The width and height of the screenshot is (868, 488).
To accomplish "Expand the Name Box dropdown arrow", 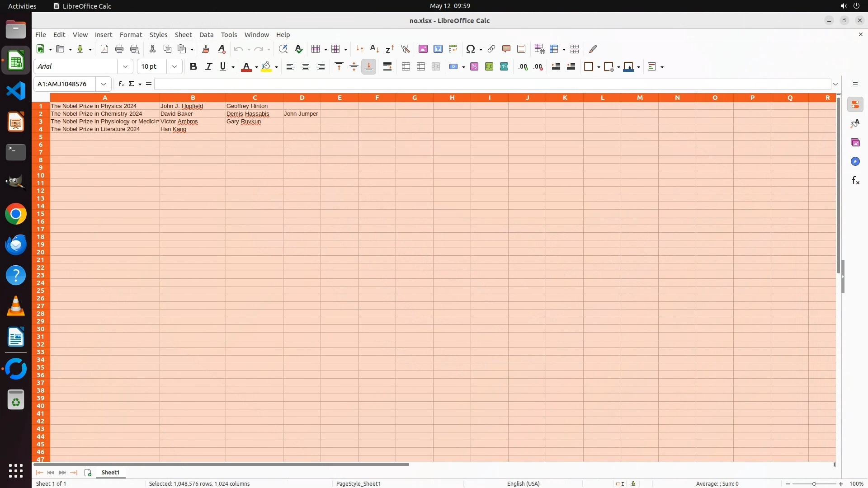I will [104, 84].
